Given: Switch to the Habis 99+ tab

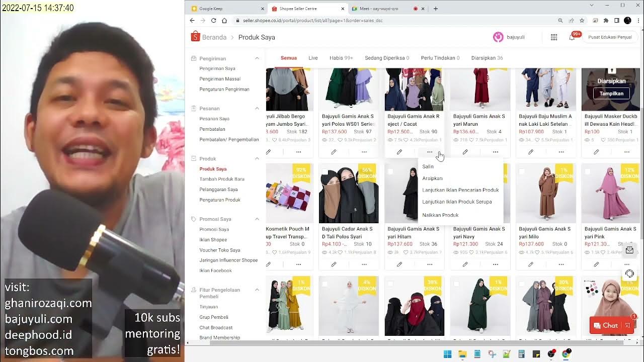Looking at the screenshot, I should coord(341,58).
